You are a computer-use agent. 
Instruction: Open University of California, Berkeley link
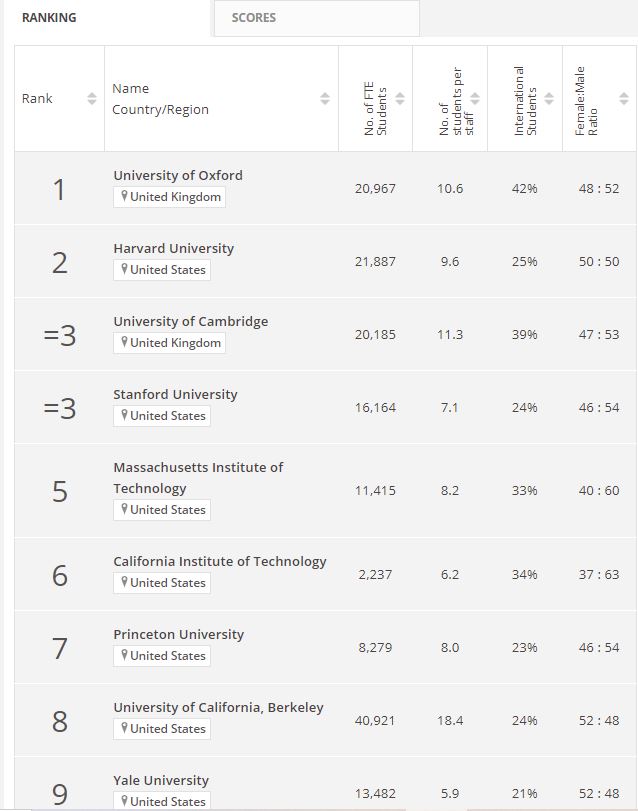pos(218,707)
